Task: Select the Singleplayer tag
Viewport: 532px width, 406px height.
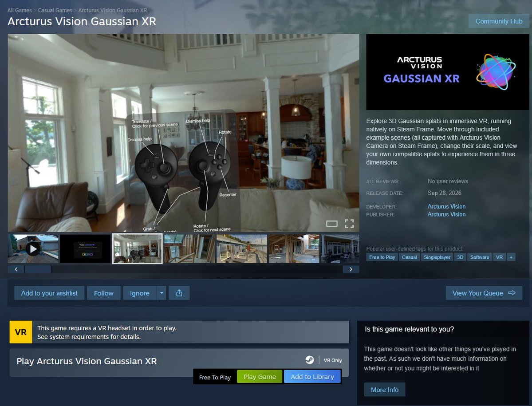Action: 437,257
